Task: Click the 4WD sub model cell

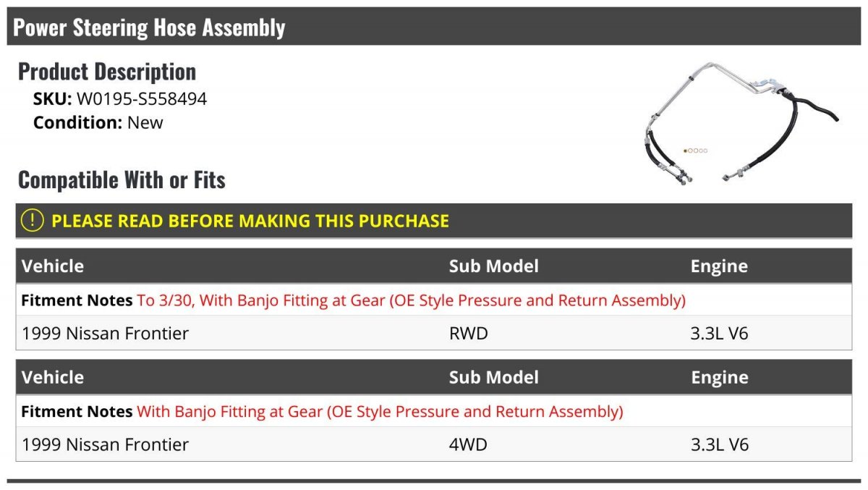Action: click(x=468, y=444)
